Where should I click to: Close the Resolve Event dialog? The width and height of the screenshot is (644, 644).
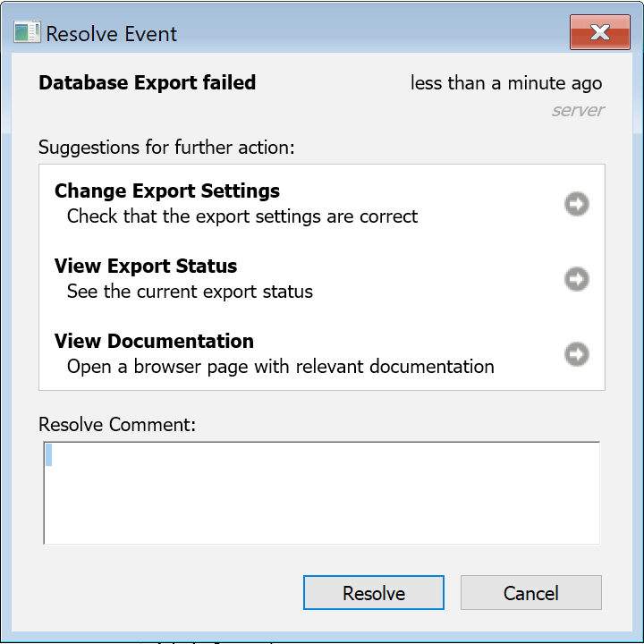click(599, 34)
